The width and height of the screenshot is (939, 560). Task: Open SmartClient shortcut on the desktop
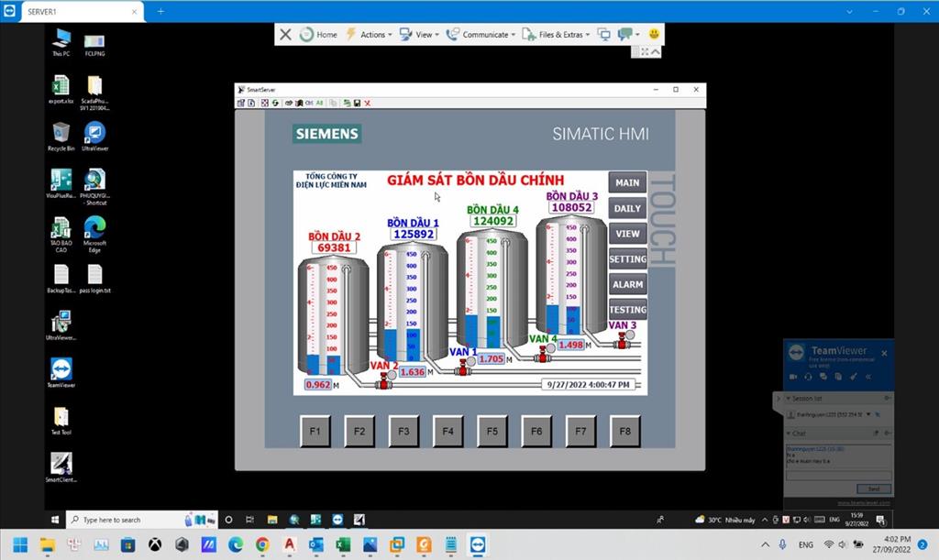pos(61,467)
